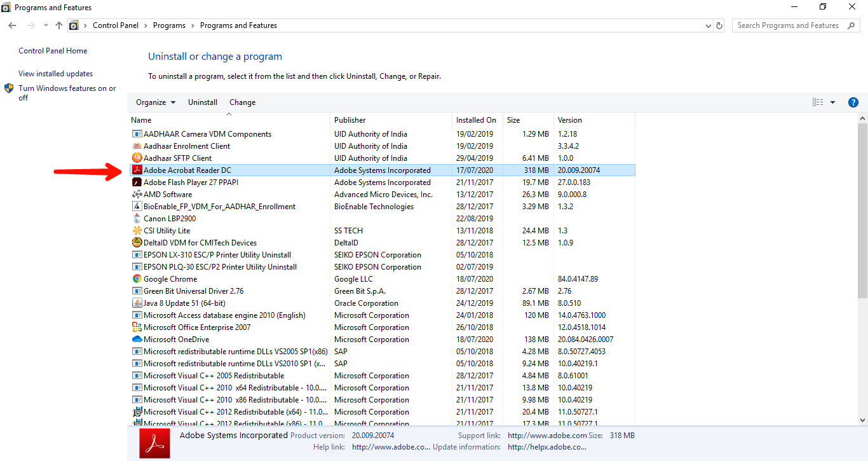Click the Adobe Flash Player 27 PPAPI icon

137,182
